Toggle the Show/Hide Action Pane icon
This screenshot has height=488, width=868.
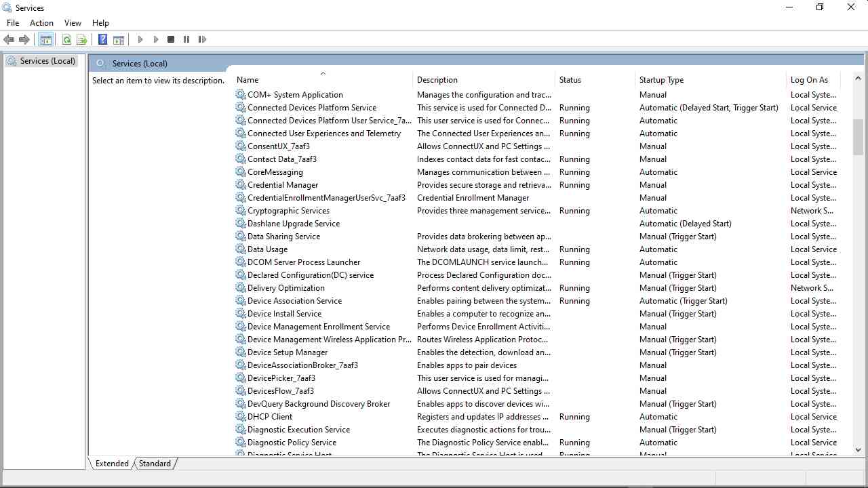[119, 40]
